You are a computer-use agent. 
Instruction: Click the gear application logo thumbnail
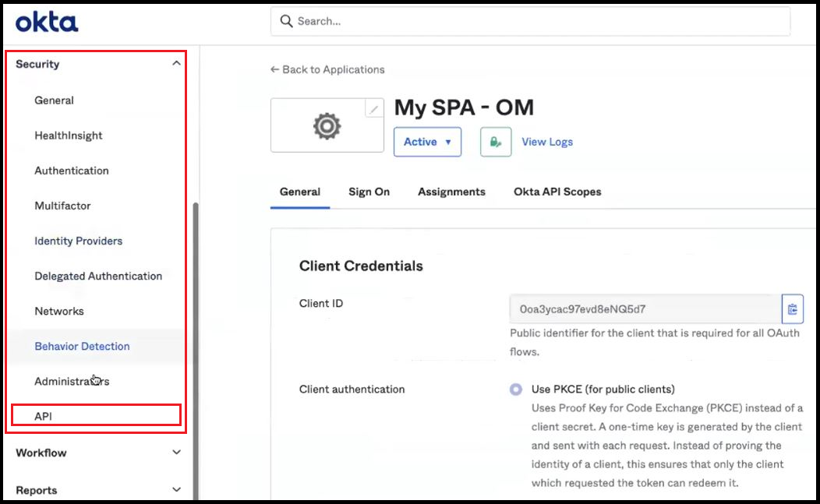(327, 125)
